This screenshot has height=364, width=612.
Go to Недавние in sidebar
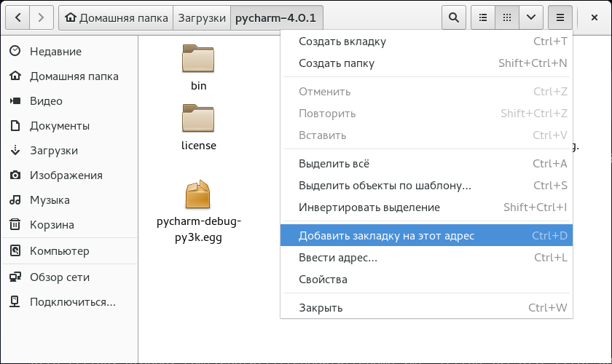pyautogui.click(x=55, y=52)
